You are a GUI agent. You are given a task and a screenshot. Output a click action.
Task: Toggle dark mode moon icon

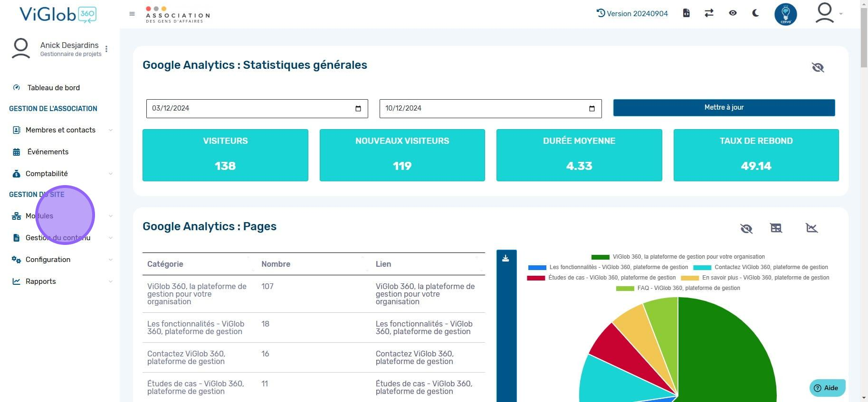755,13
